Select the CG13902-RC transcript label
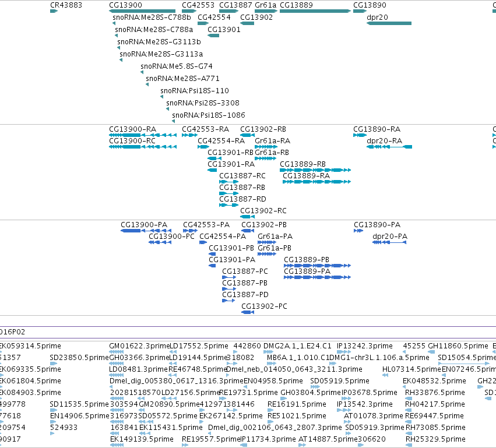Screen dimensions: 496x448 pos(263,211)
